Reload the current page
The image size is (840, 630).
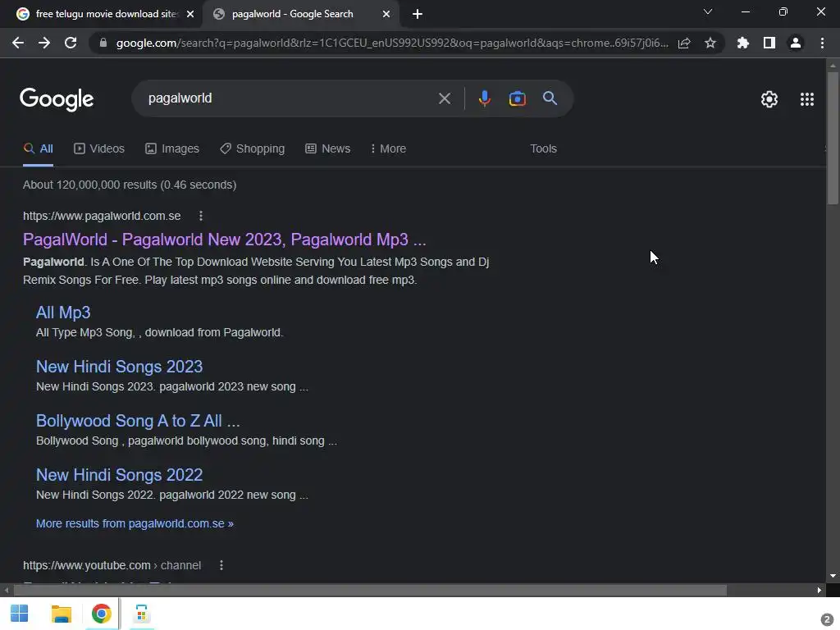point(71,43)
